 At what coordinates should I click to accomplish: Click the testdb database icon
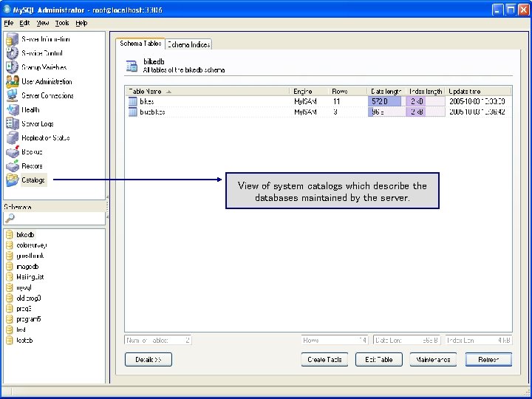click(10, 340)
